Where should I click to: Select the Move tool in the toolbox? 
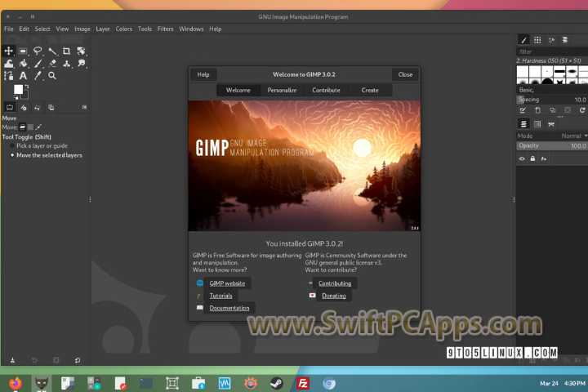[x=9, y=51]
